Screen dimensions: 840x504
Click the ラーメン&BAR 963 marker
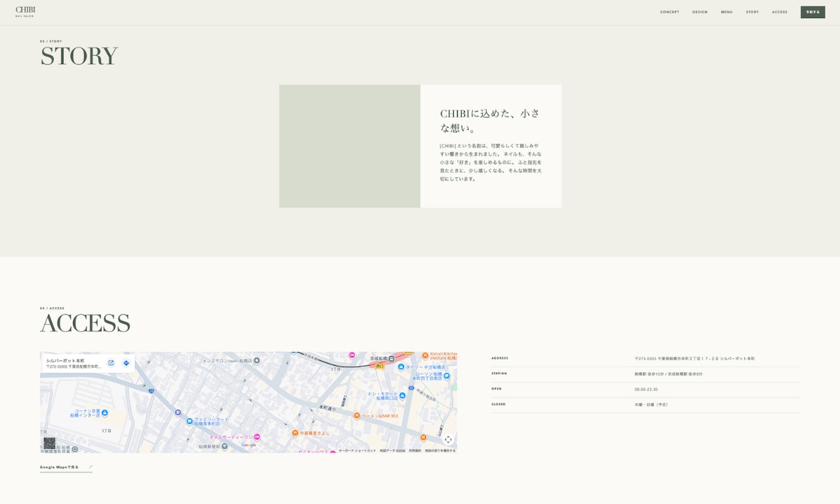pyautogui.click(x=357, y=415)
